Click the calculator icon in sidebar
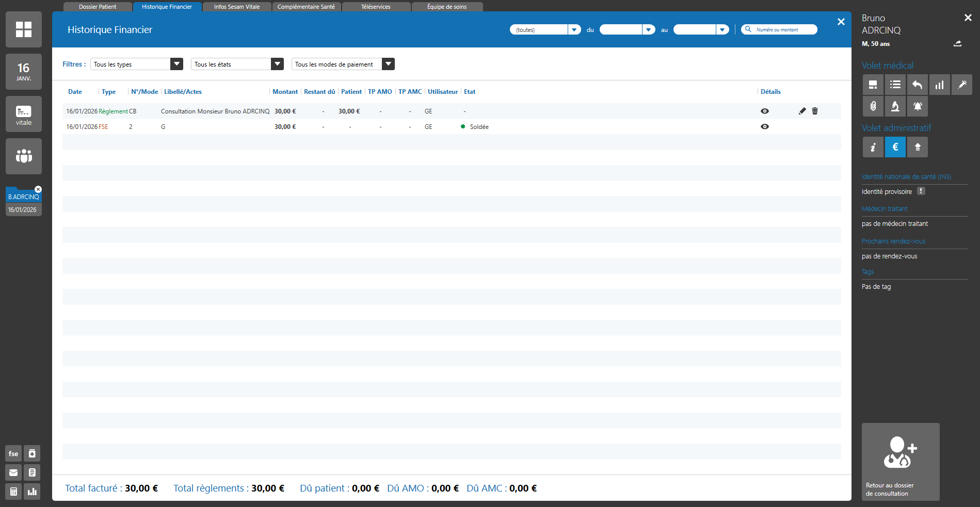This screenshot has width=980, height=507. click(x=13, y=492)
